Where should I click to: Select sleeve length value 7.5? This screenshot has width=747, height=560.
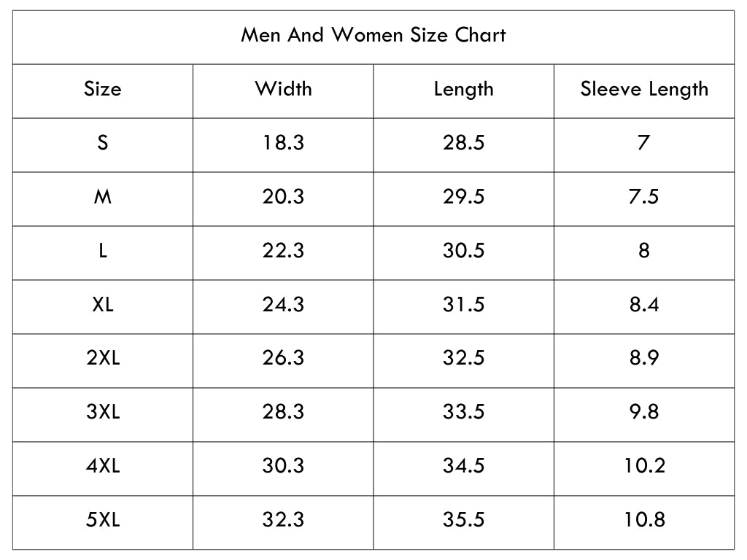click(x=643, y=197)
